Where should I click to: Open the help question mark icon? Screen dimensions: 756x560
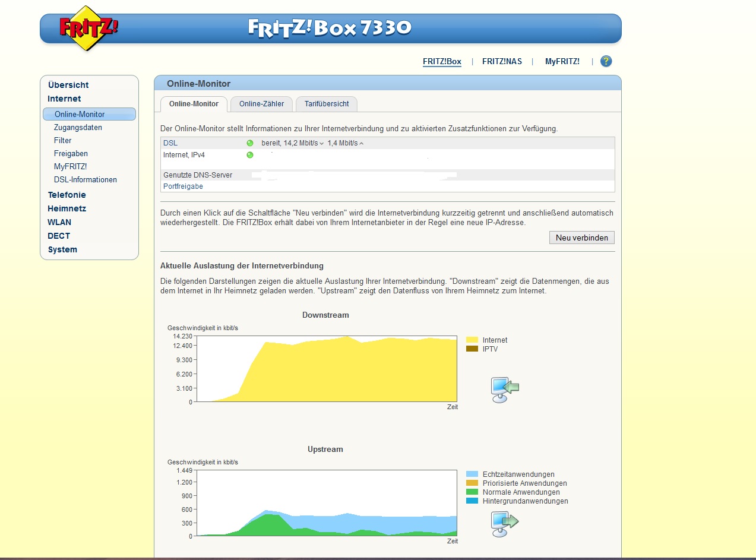(606, 61)
